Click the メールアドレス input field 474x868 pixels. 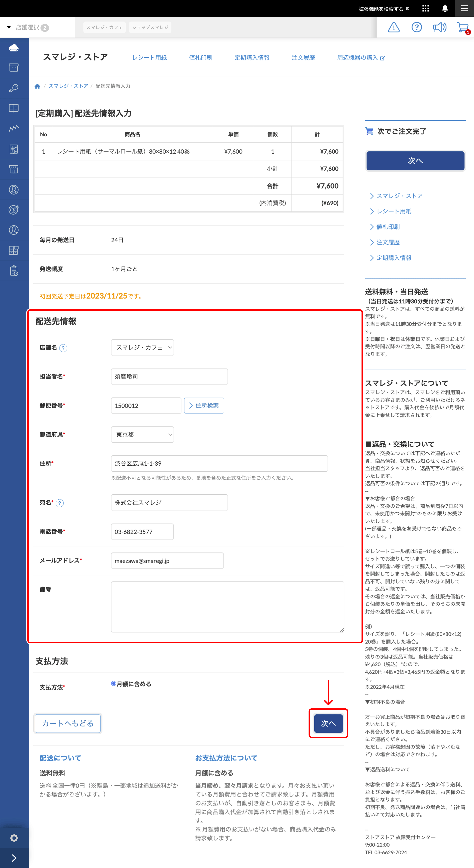point(167,560)
